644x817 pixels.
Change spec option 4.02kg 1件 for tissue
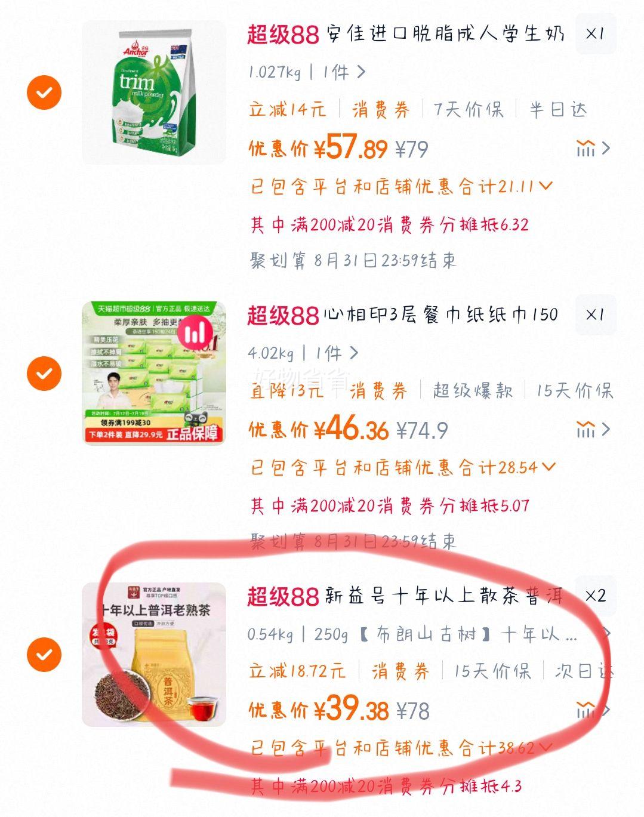[x=303, y=353]
